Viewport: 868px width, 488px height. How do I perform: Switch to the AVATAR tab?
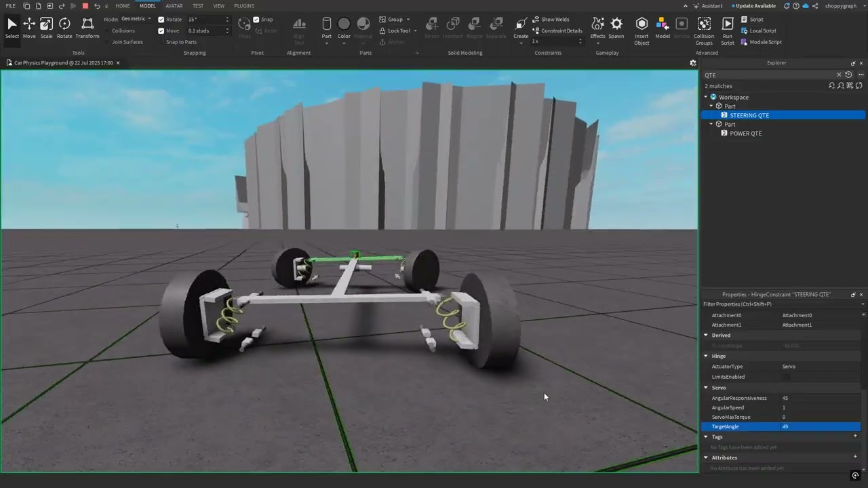click(174, 6)
